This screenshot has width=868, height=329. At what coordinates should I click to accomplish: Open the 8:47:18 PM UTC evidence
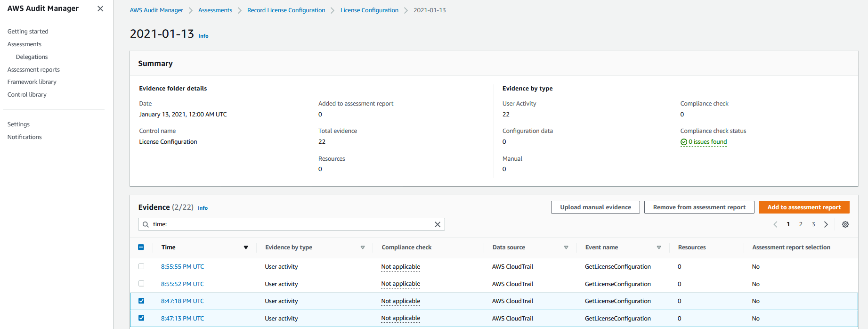pyautogui.click(x=183, y=301)
